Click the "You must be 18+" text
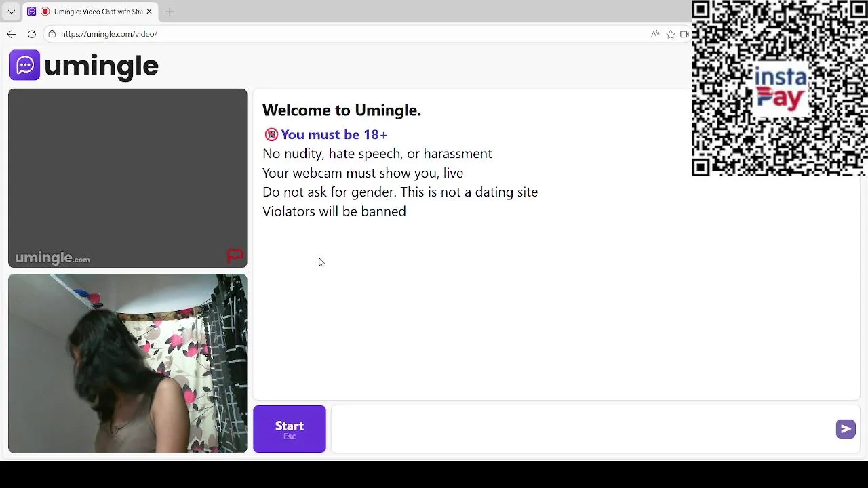 tap(334, 134)
